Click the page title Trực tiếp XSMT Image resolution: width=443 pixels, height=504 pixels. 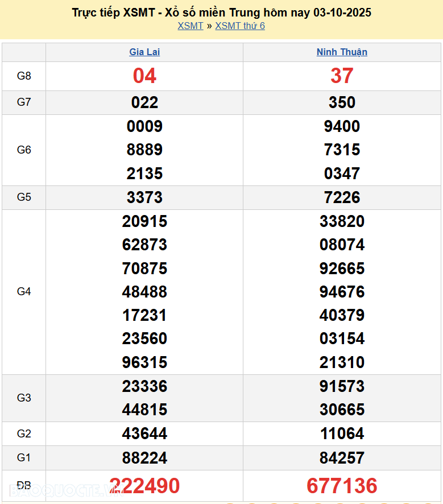(x=221, y=12)
